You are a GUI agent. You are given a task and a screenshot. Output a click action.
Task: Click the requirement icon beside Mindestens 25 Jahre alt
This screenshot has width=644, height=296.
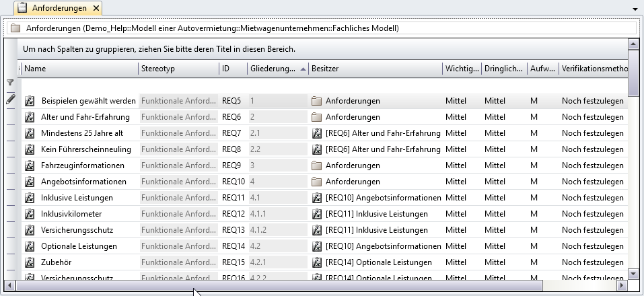pos(30,133)
